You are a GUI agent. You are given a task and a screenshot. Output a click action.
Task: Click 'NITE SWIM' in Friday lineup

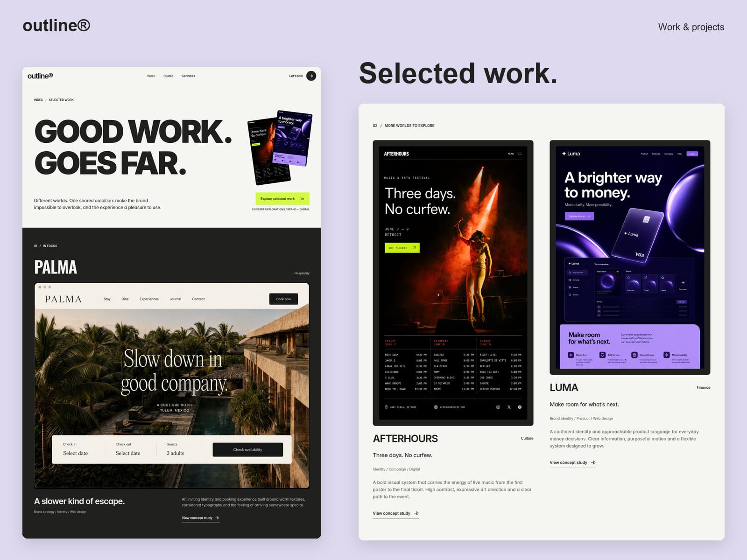coord(391,355)
